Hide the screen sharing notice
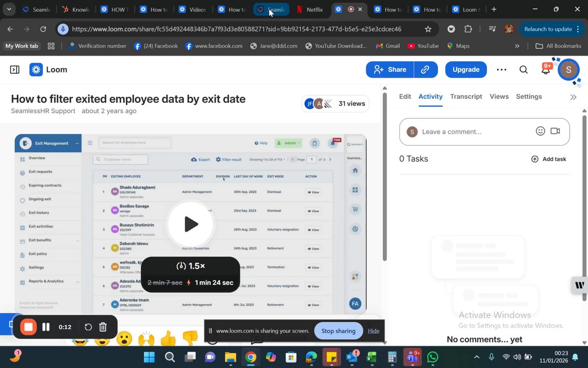Image resolution: width=588 pixels, height=368 pixels. click(373, 331)
